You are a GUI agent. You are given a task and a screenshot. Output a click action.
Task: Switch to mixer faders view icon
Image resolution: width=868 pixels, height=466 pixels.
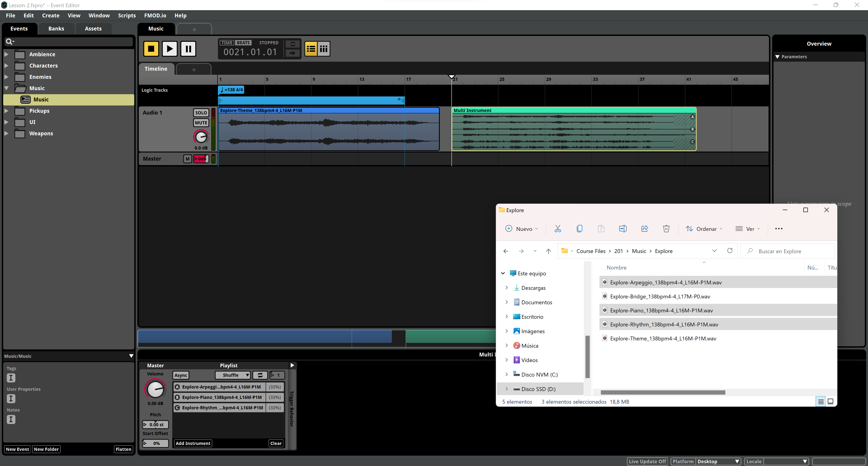[x=324, y=49]
